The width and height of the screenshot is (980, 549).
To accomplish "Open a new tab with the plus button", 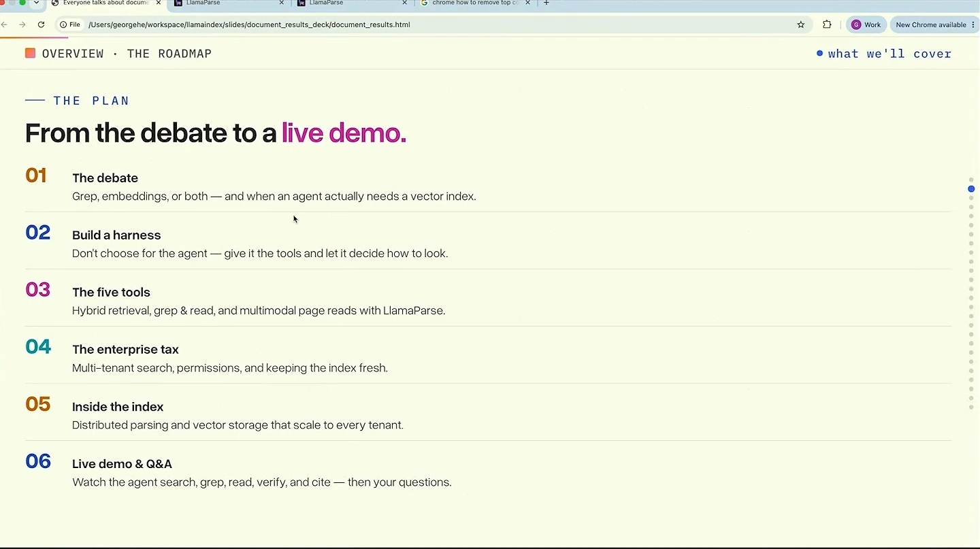I will tap(546, 3).
